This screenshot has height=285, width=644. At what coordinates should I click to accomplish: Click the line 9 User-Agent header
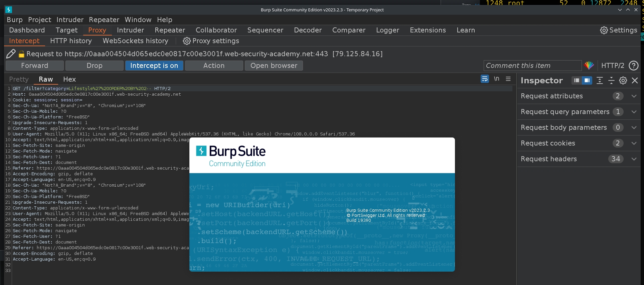184,134
